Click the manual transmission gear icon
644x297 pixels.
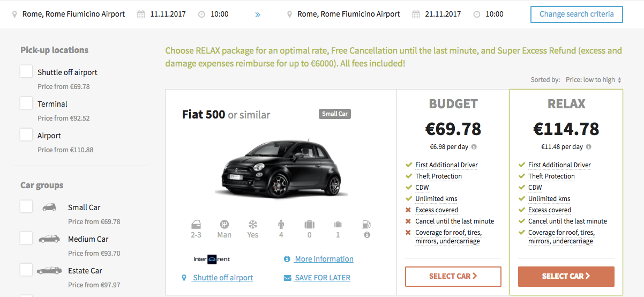click(224, 225)
